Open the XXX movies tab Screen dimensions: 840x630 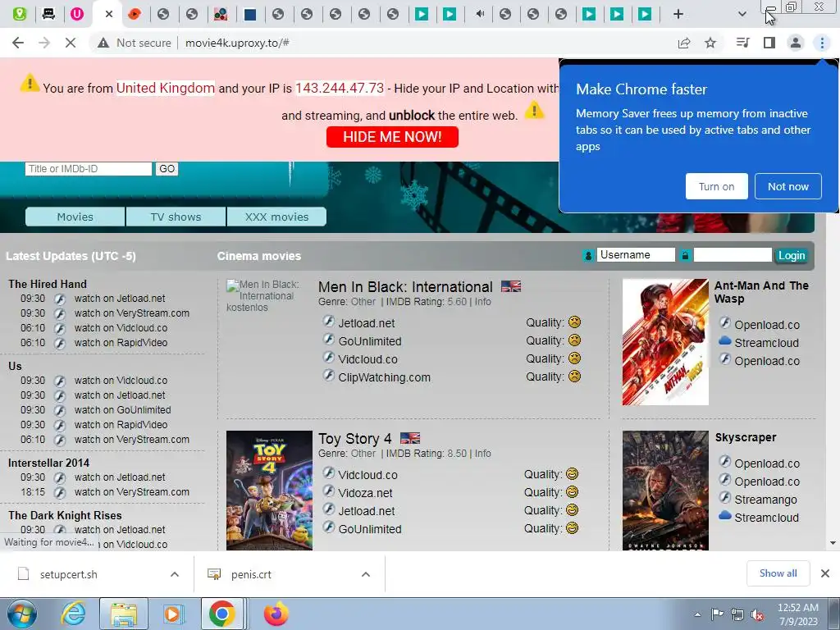click(x=276, y=217)
